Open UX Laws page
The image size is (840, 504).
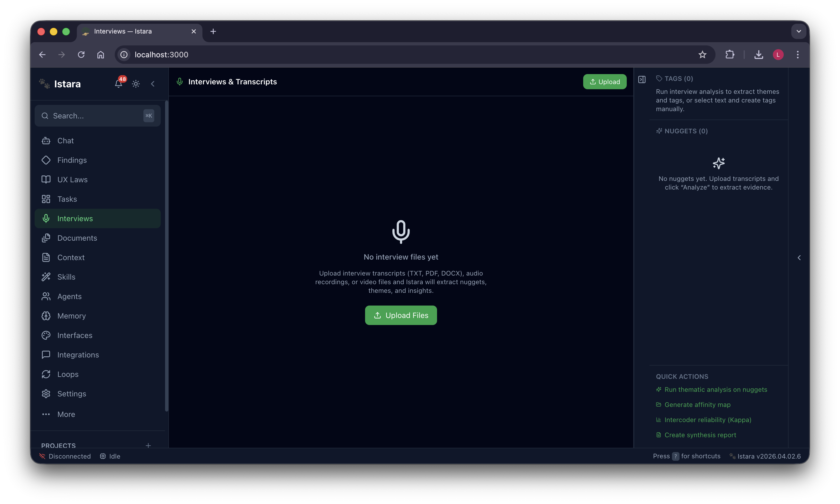72,180
